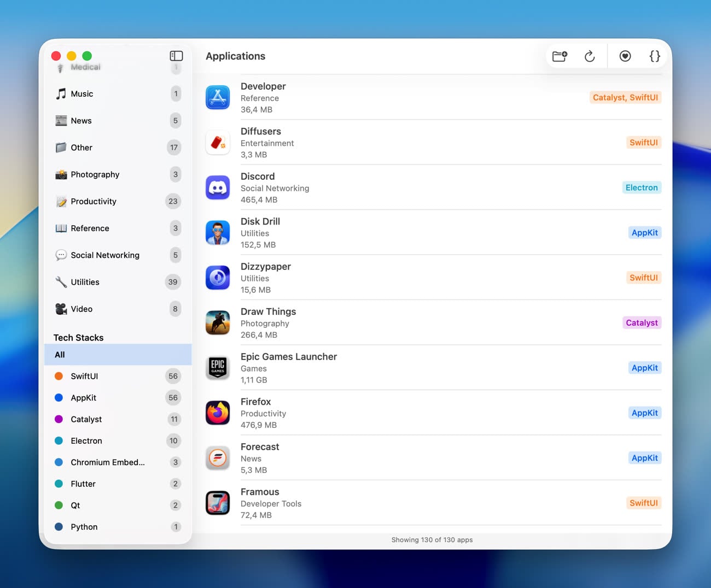Click the Music note icon in sidebar
The image size is (711, 588).
tap(60, 93)
